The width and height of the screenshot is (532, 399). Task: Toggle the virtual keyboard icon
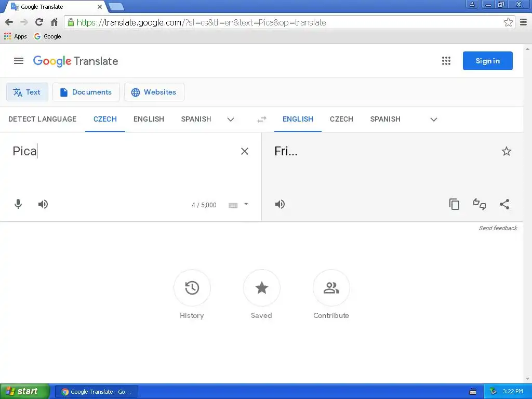coord(233,205)
